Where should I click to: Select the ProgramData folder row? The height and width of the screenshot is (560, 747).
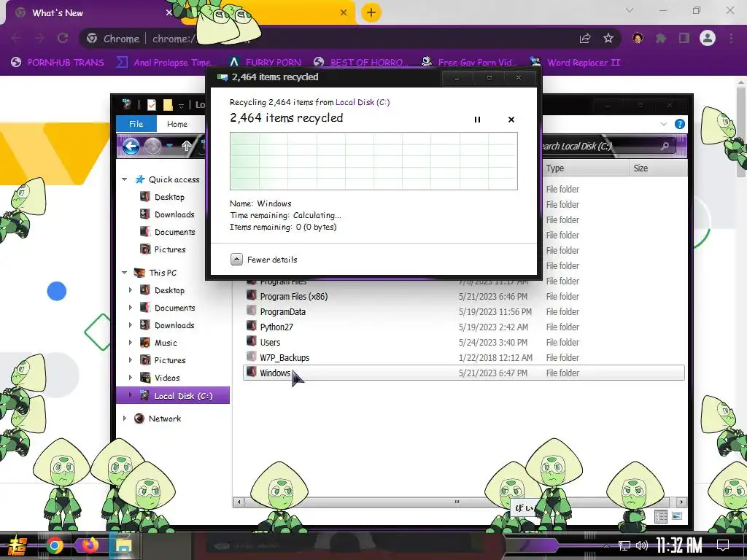tap(463, 312)
